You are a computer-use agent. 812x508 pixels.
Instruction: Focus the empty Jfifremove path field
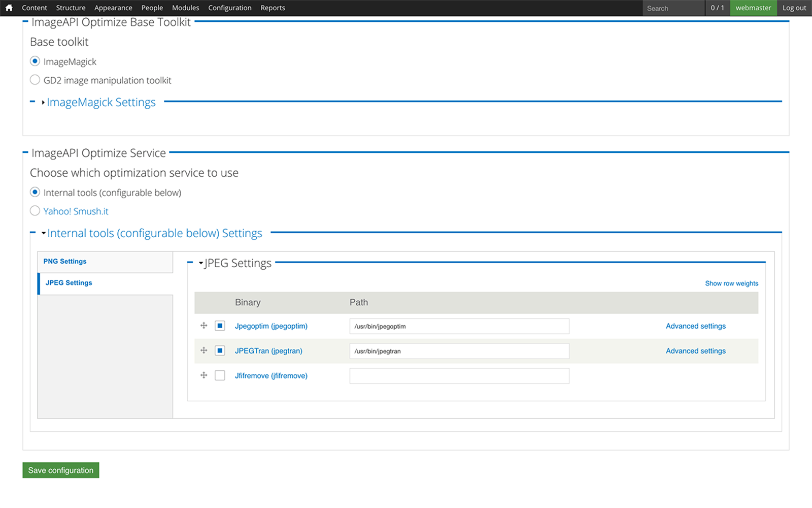coord(459,376)
